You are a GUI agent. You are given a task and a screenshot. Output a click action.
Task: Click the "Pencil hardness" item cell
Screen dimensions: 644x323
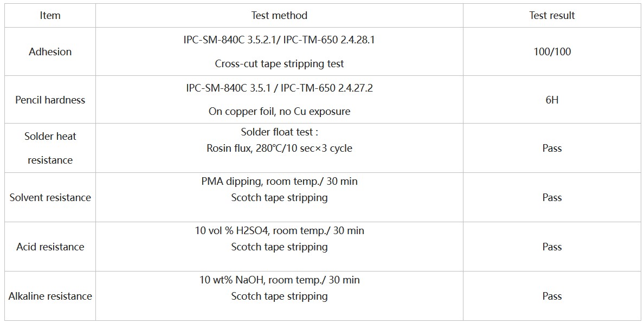point(50,100)
